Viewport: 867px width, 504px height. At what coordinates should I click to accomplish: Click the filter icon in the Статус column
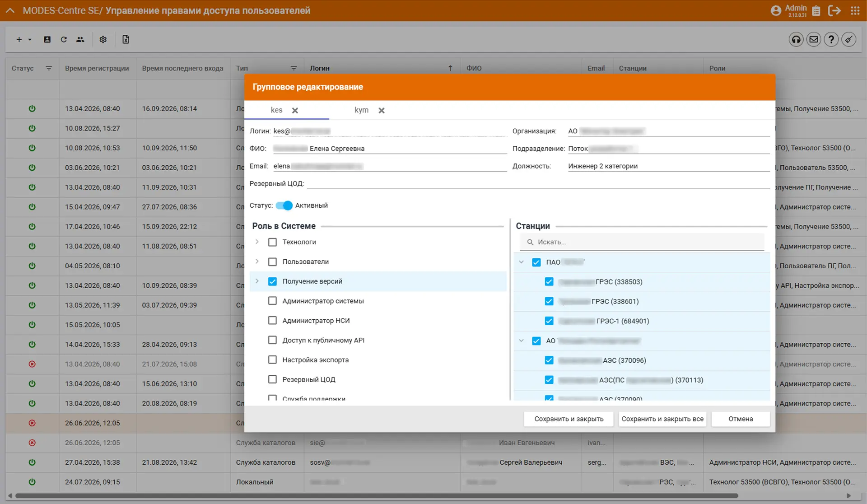pos(49,68)
